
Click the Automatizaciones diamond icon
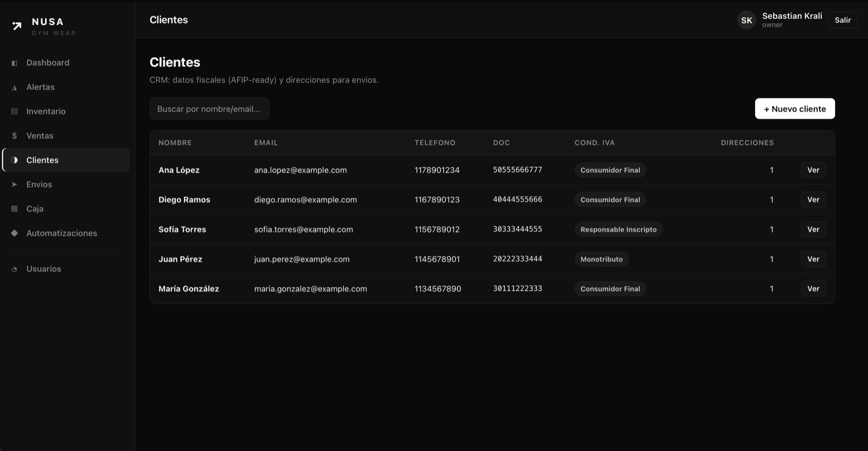tap(15, 233)
